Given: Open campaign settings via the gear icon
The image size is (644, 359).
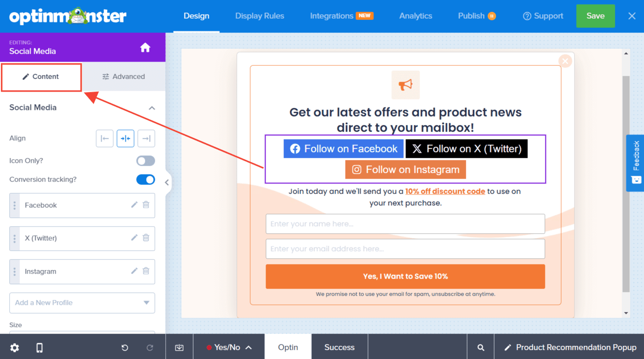Looking at the screenshot, I should 15,347.
